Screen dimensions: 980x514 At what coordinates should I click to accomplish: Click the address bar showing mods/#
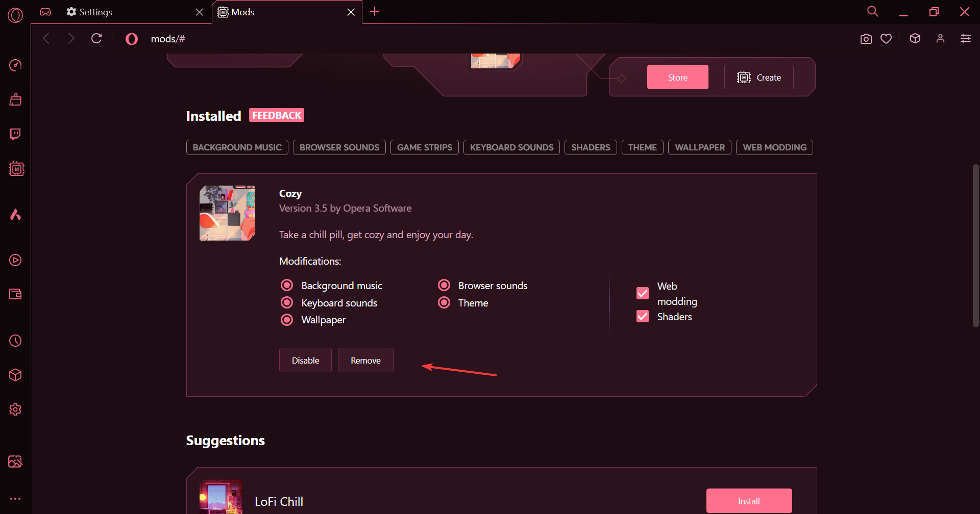(168, 39)
